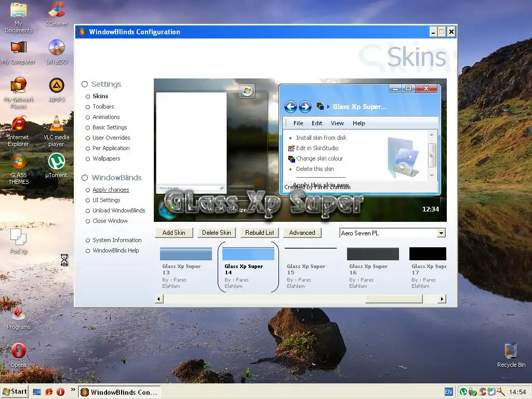Select the Glass Xp Super 16 skin
Screen dimensions: 532x399
373,268
